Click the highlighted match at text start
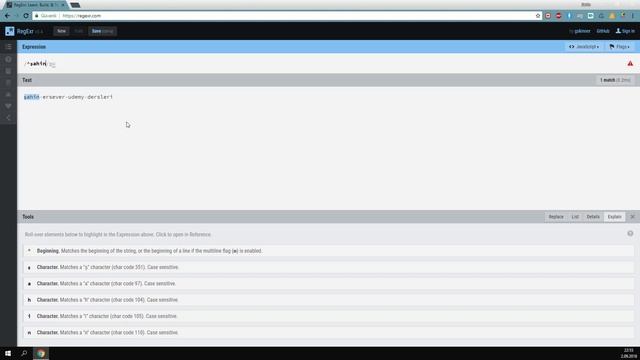640x360 pixels. [x=31, y=97]
